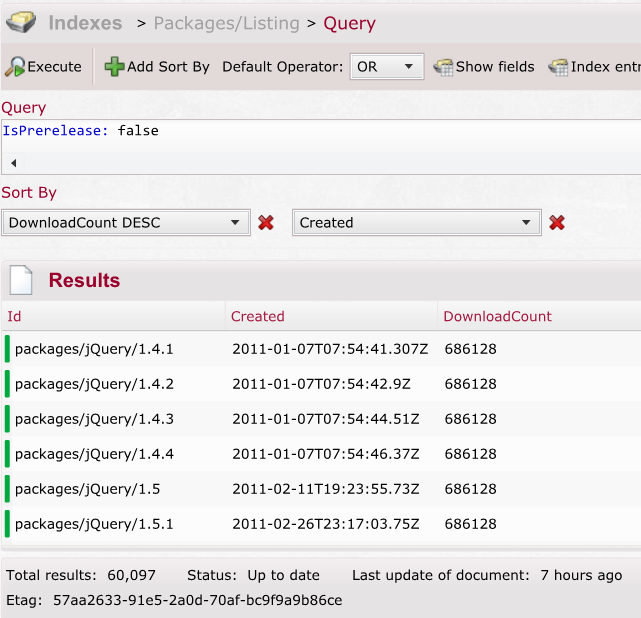Click the Execute magnifier icon
This screenshot has width=641, height=618.
(15, 67)
